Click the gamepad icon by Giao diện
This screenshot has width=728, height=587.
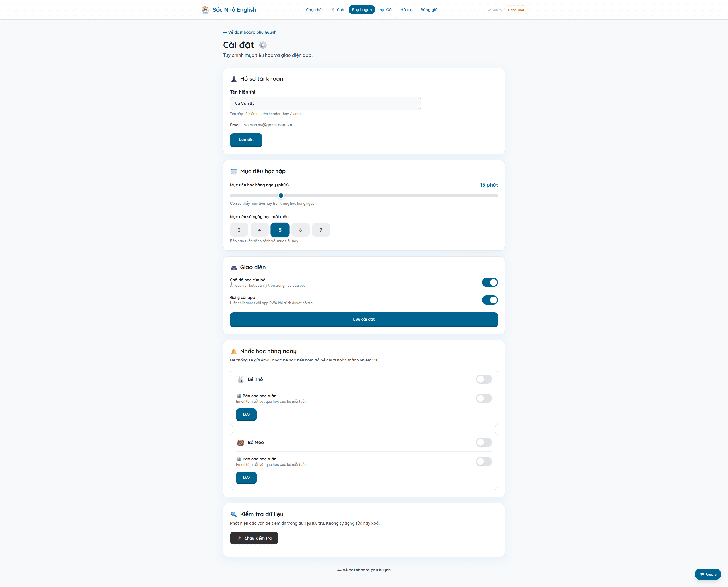pos(234,268)
